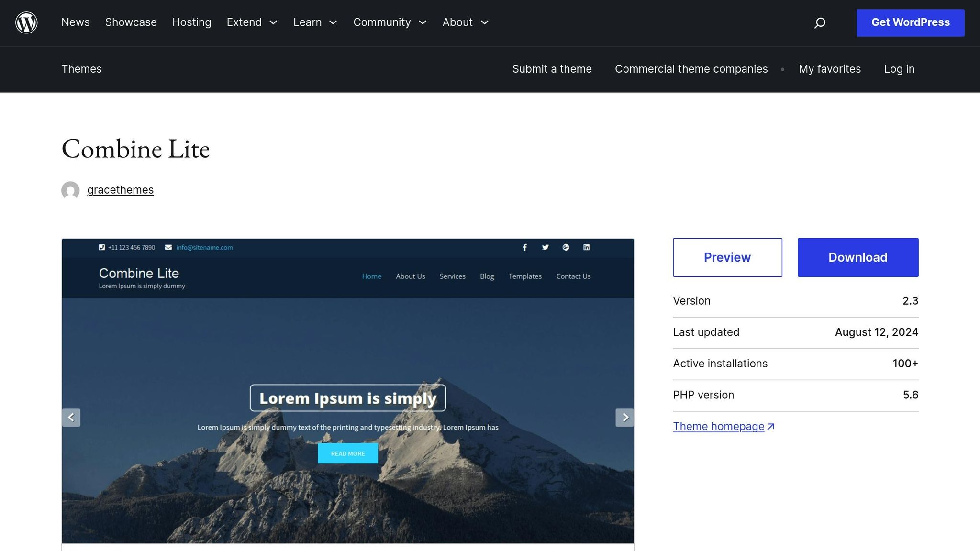Click About Us in the theme screenshot
This screenshot has height=551, width=980.
(410, 276)
